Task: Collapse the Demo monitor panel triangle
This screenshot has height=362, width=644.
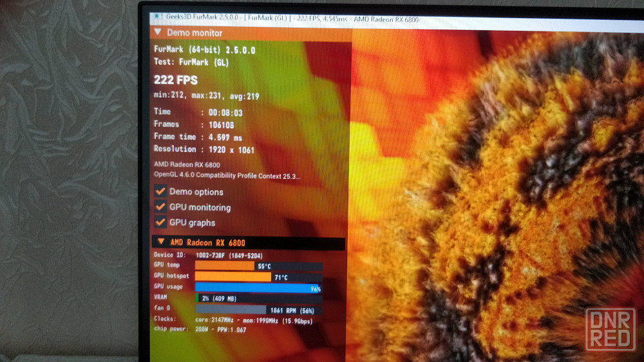Action: pyautogui.click(x=158, y=32)
